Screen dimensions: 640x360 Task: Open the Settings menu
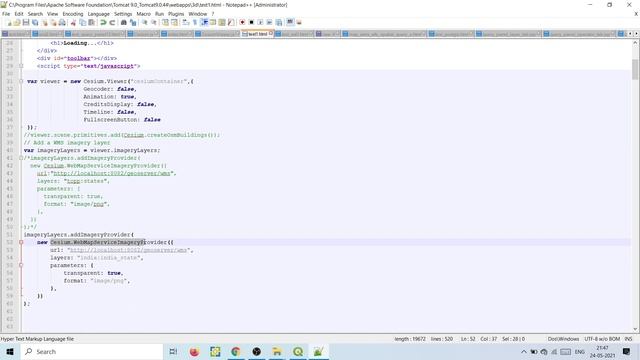123,14
